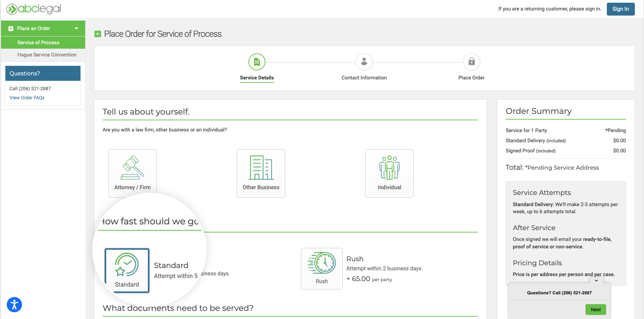644x319 pixels.
Task: Click the Service Details step icon
Action: [x=257, y=62]
